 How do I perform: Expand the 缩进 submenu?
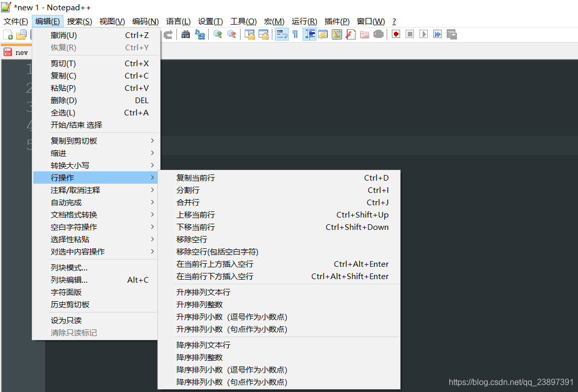pyautogui.click(x=96, y=153)
